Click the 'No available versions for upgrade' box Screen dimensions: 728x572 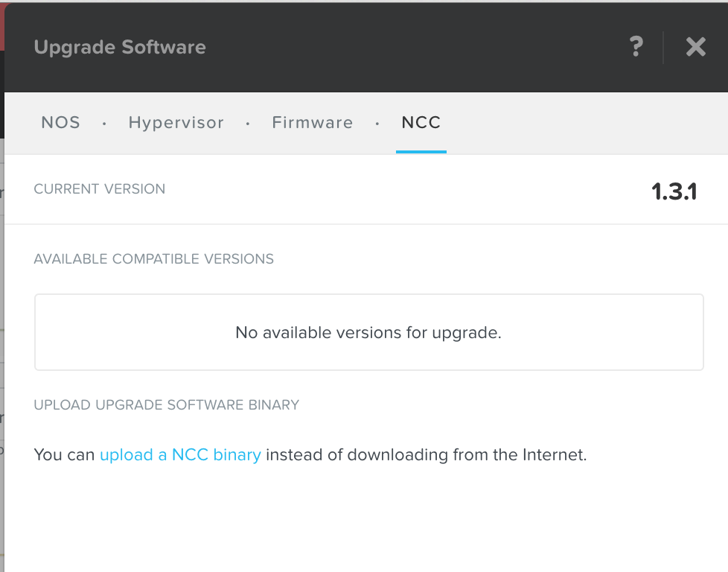tap(368, 332)
